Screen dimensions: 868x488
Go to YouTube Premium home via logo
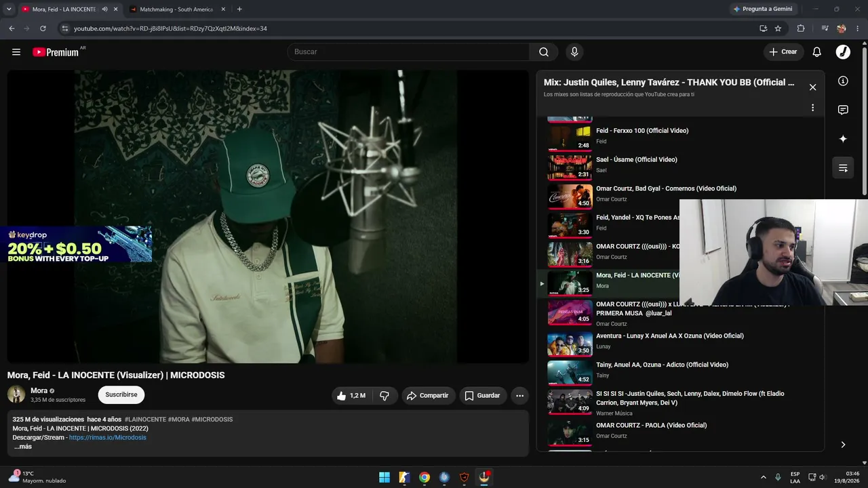coord(56,52)
